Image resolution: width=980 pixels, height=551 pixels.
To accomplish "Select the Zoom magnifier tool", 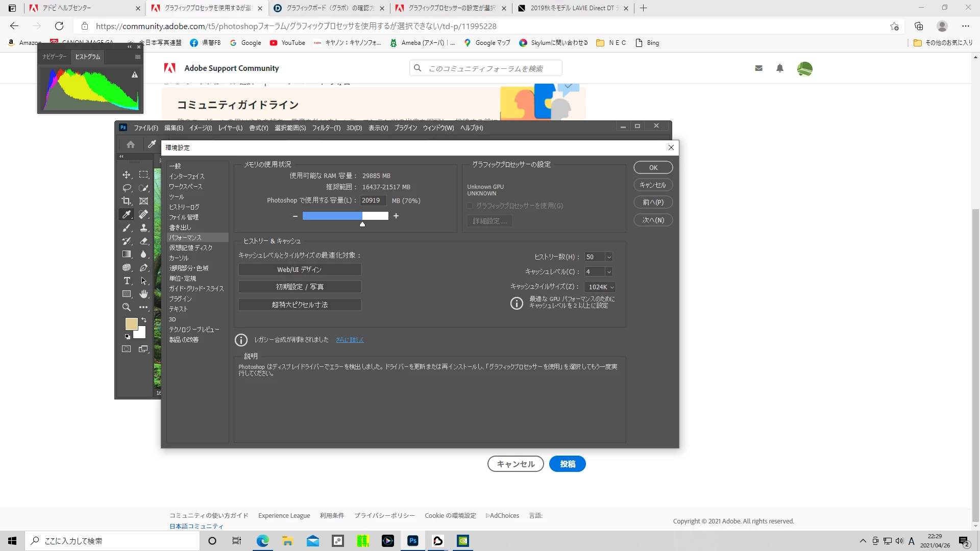I will (x=127, y=307).
